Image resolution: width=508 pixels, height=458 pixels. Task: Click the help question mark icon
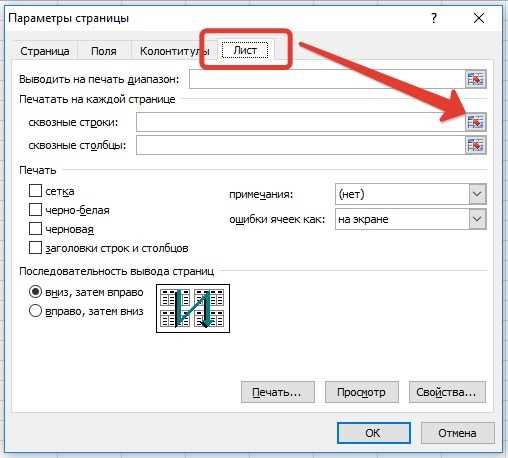tap(434, 18)
